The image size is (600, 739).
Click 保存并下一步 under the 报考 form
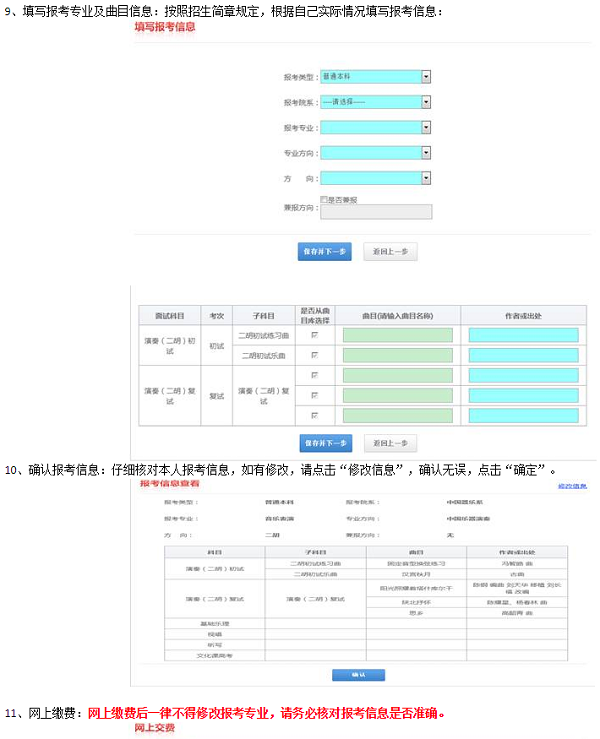[x=324, y=252]
